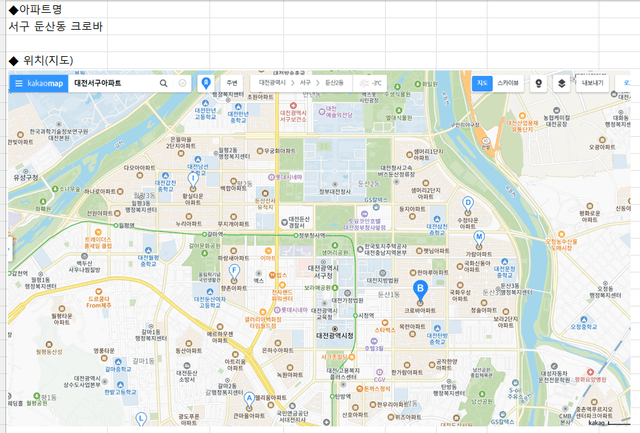Viewport: 640px width, 433px height.
Task: Click the 대전삼천중학교 school icon
Action: 437,219
